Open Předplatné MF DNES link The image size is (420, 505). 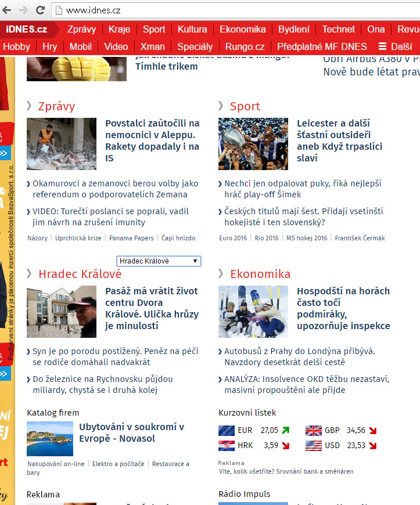[x=322, y=46]
